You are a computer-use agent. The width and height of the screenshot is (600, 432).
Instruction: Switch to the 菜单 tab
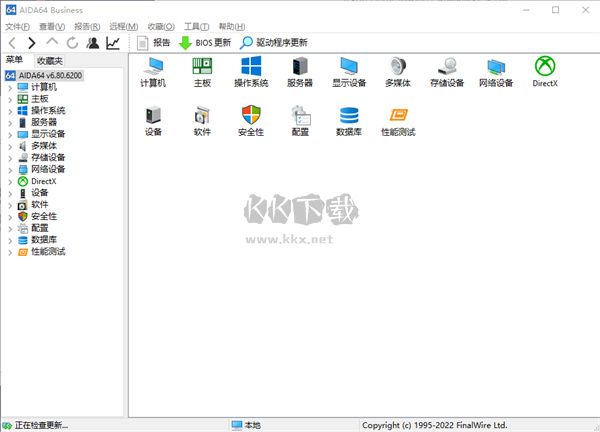pos(14,60)
